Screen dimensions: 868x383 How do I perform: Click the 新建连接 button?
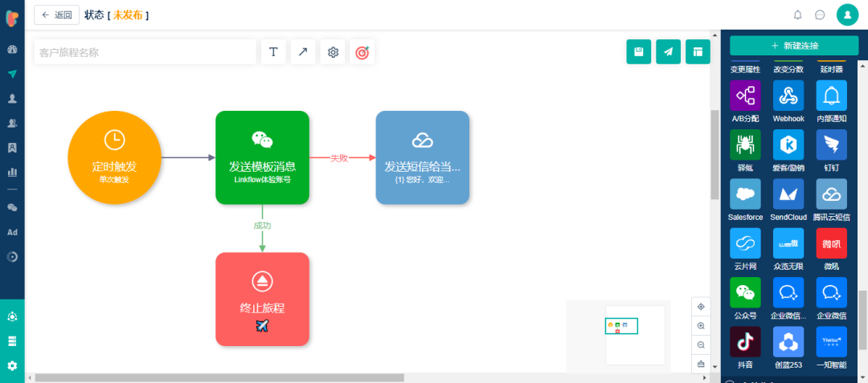point(794,46)
